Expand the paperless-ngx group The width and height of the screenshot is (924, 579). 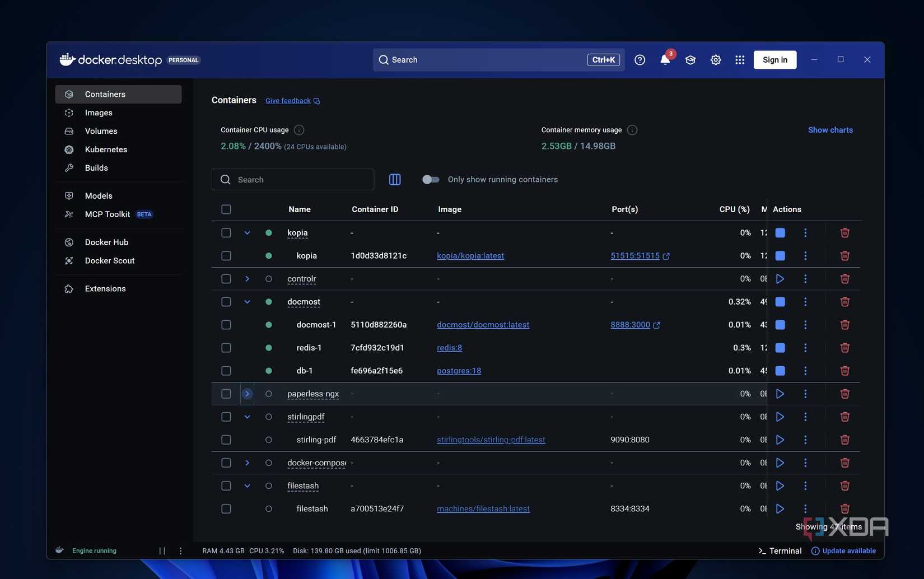[247, 394]
